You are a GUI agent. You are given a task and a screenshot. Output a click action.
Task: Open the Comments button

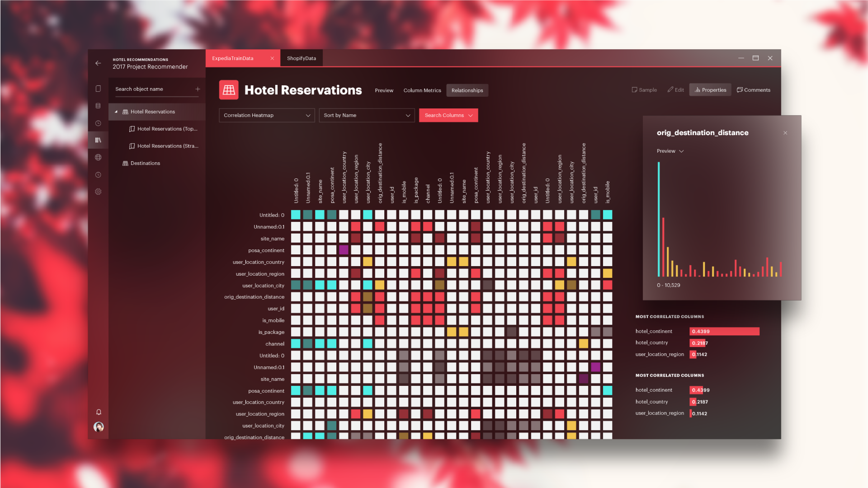[x=753, y=90]
